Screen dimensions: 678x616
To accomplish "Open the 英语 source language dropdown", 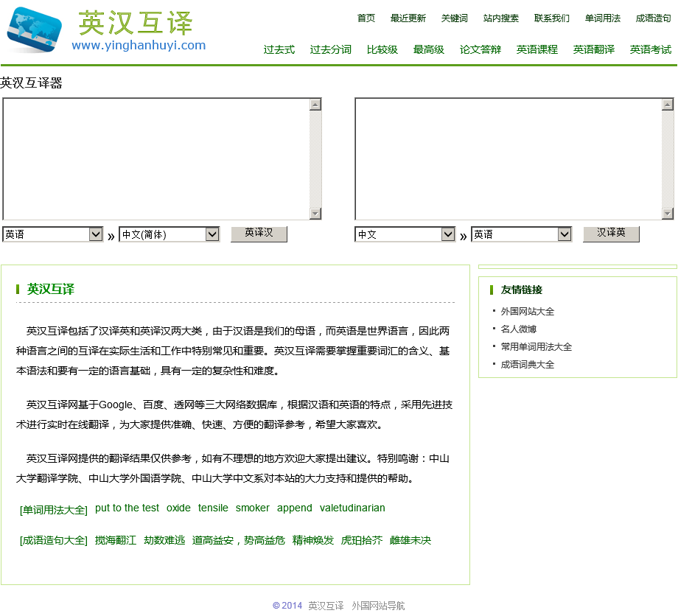I will [53, 234].
